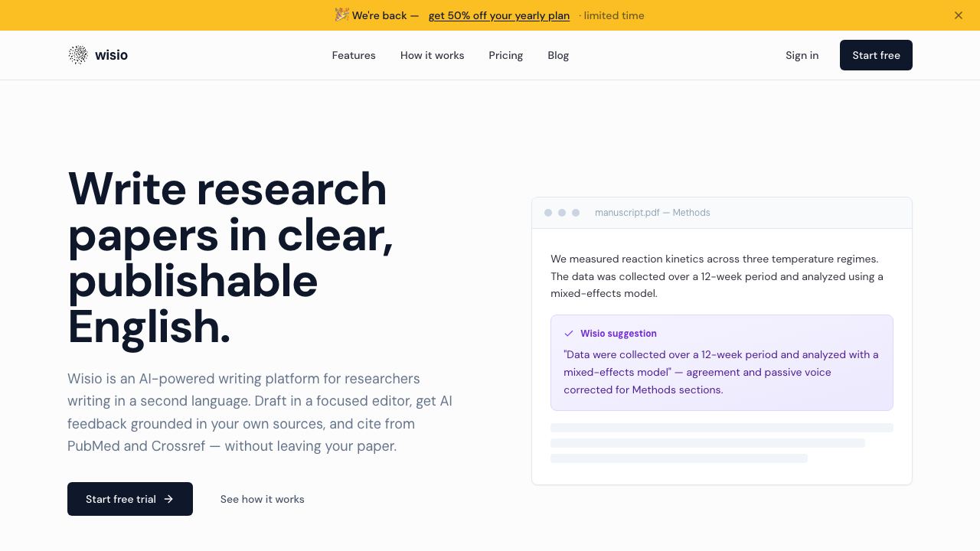Start the free trial from the hero

[x=130, y=499]
